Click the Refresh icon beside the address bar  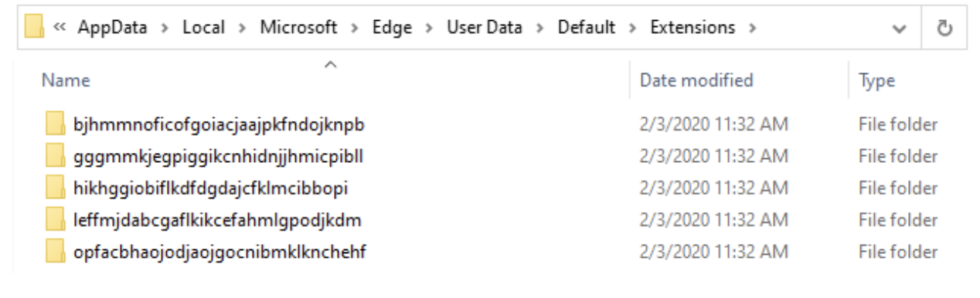[x=944, y=29]
